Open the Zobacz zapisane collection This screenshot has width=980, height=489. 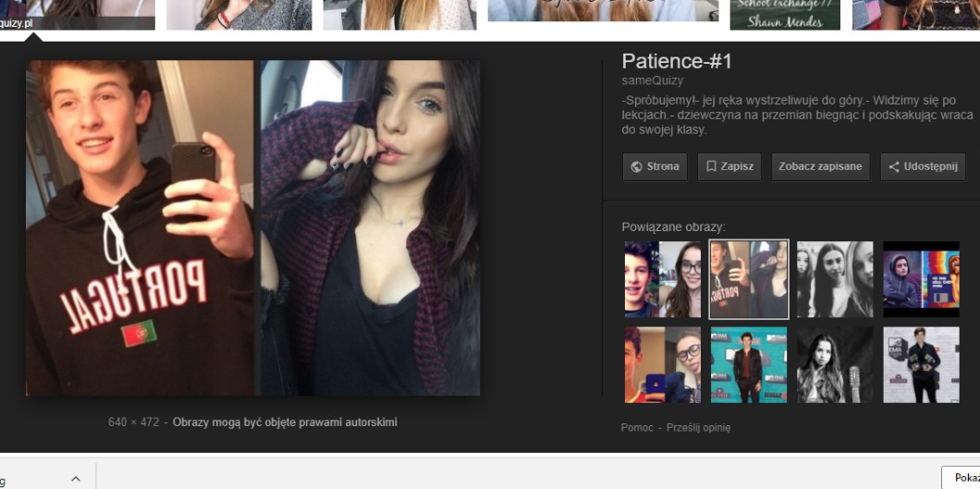tap(820, 167)
